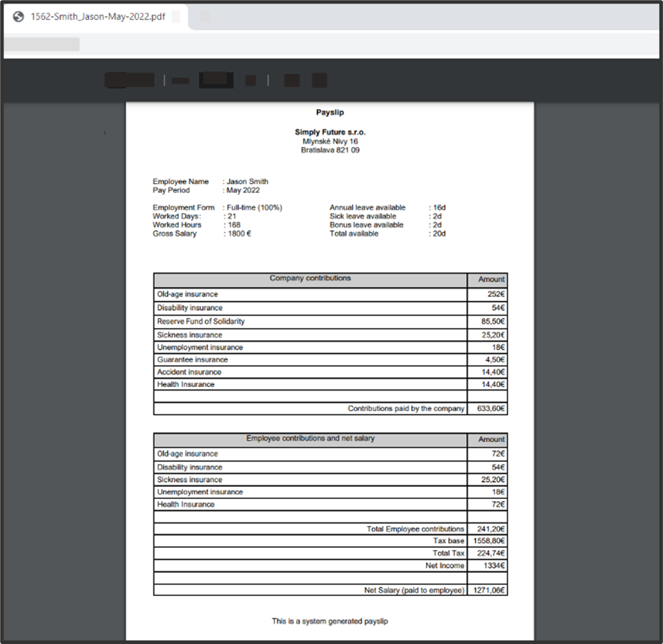Click the "Annual leave available" label
This screenshot has width=663, height=644.
click(368, 207)
